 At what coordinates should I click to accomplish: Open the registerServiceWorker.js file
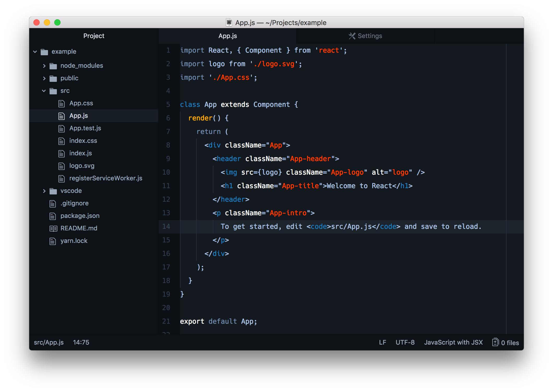coord(106,178)
